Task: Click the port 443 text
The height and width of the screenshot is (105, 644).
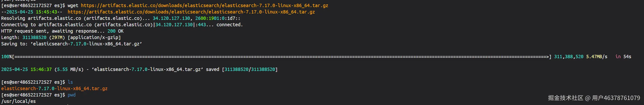Action: 202,25
